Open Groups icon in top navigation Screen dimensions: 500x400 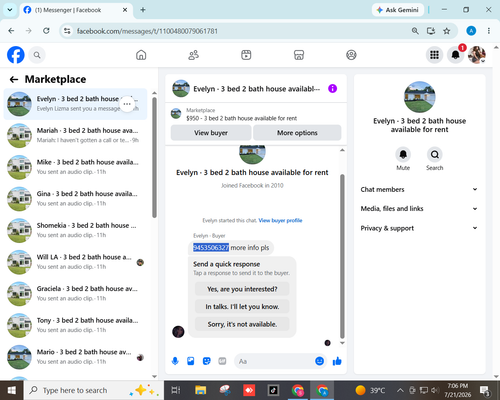pos(351,55)
